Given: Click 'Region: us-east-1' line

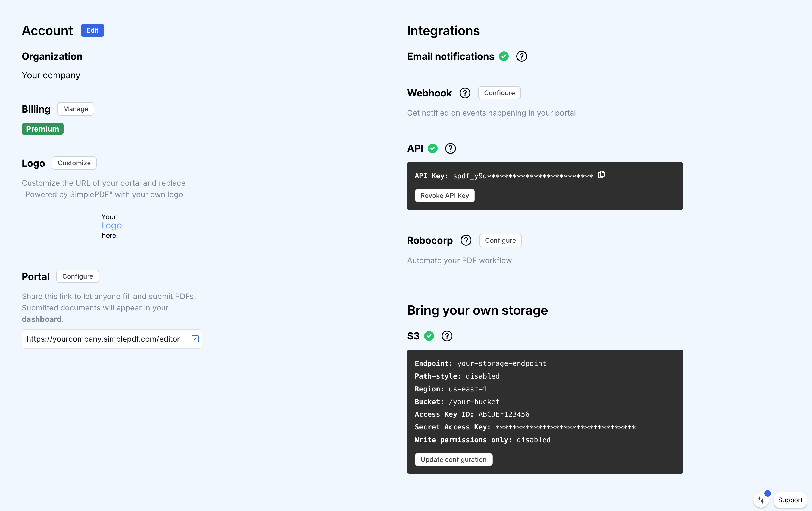Looking at the screenshot, I should (x=451, y=389).
